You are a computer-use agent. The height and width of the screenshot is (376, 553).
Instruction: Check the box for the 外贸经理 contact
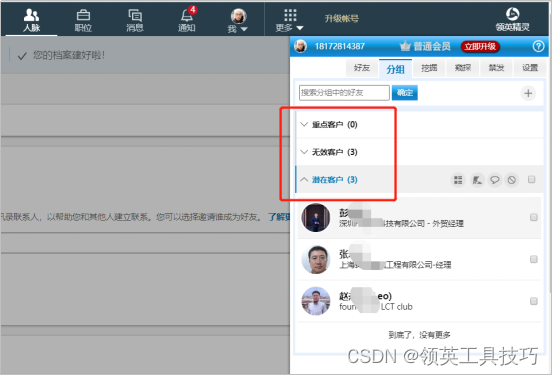pyautogui.click(x=534, y=217)
